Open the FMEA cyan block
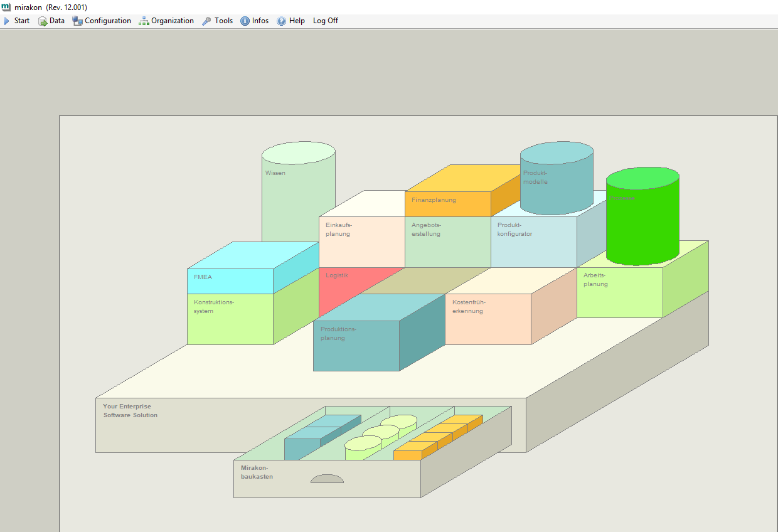 tap(230, 280)
